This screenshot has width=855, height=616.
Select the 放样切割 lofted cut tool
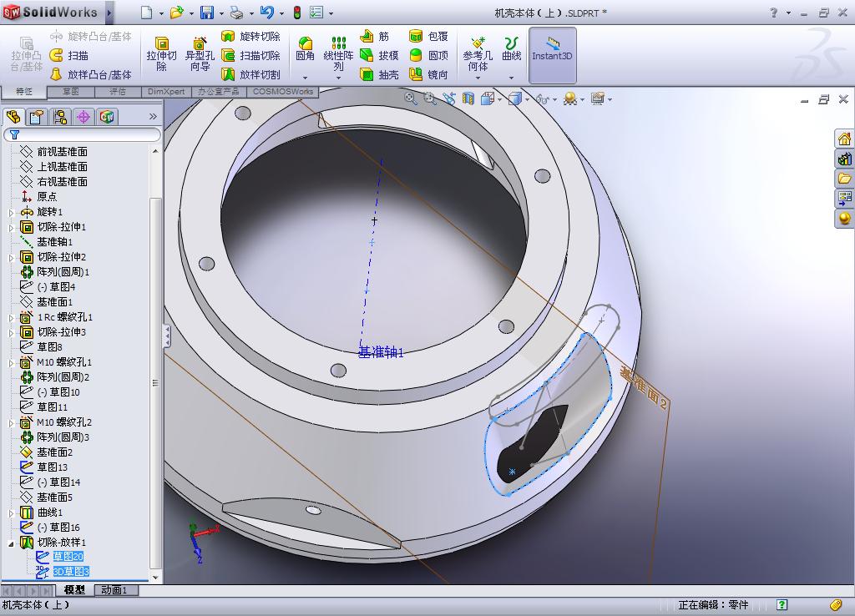pos(250,74)
